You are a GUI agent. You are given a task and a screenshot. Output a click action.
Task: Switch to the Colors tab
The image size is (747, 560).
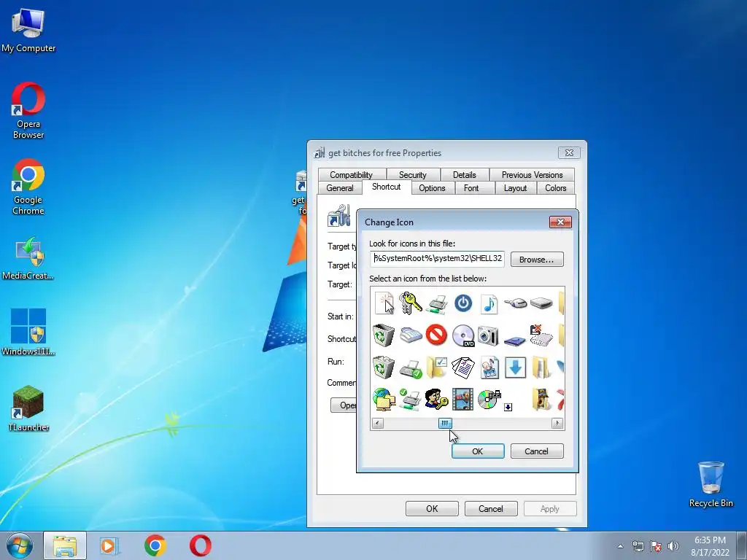point(556,188)
